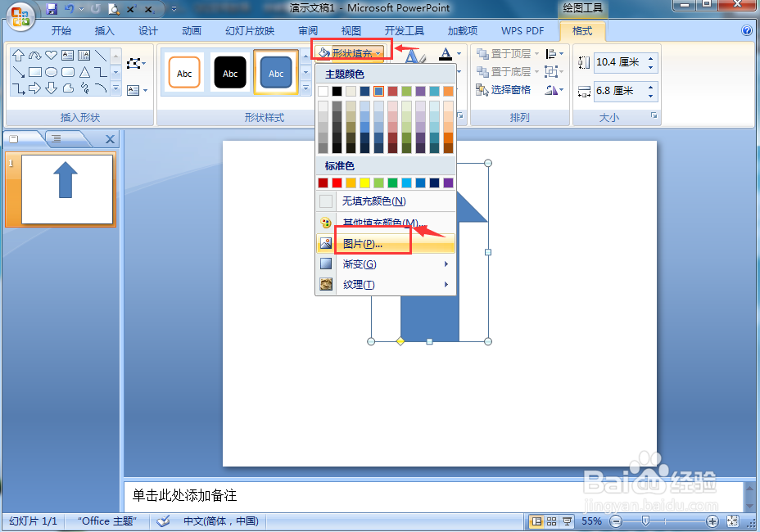Viewport: 760px width, 532px height.
Task: Open the text box dropdown in Insert Shapes
Action: [x=137, y=90]
